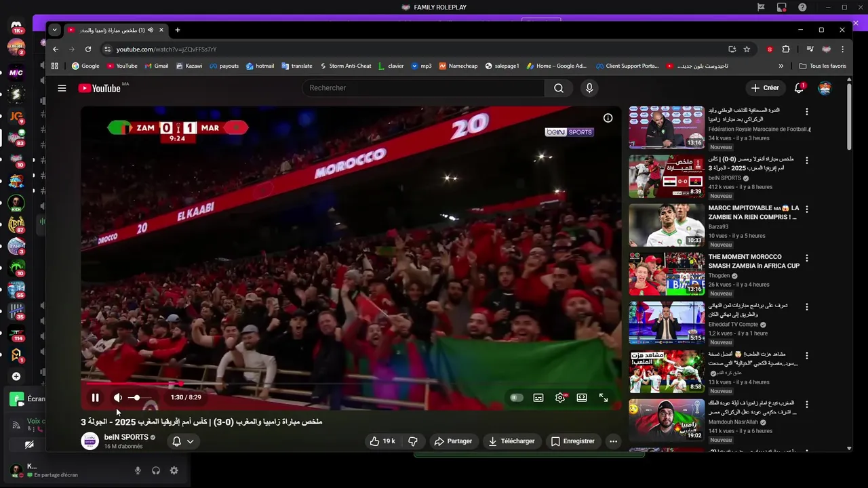Deafen Discord headphones icon

click(156, 470)
